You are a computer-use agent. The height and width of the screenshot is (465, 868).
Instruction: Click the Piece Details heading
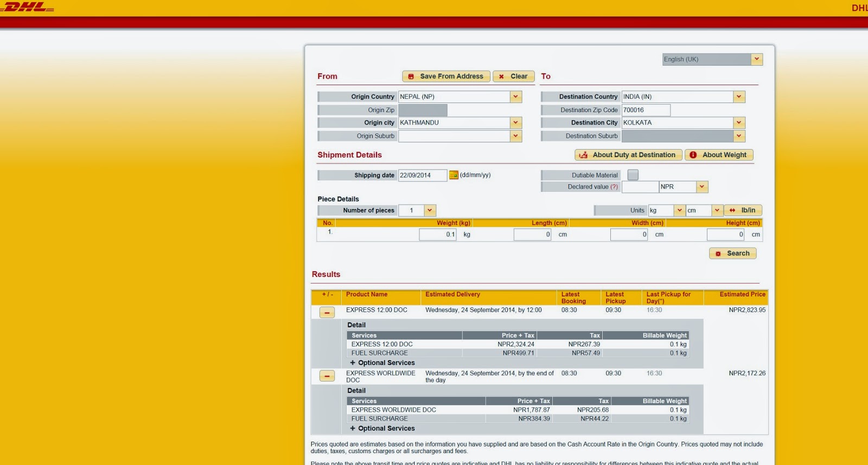point(338,199)
